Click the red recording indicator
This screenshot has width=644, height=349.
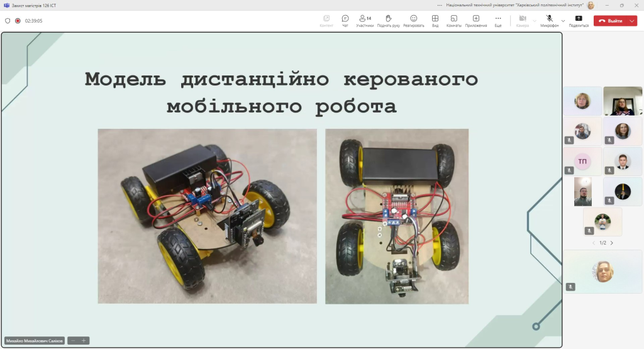[x=18, y=21]
